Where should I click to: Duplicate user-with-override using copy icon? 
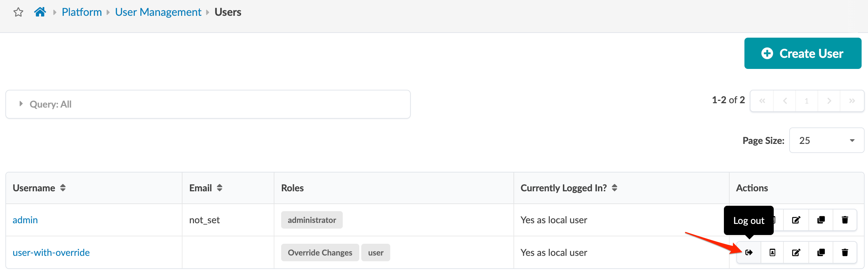pyautogui.click(x=821, y=252)
